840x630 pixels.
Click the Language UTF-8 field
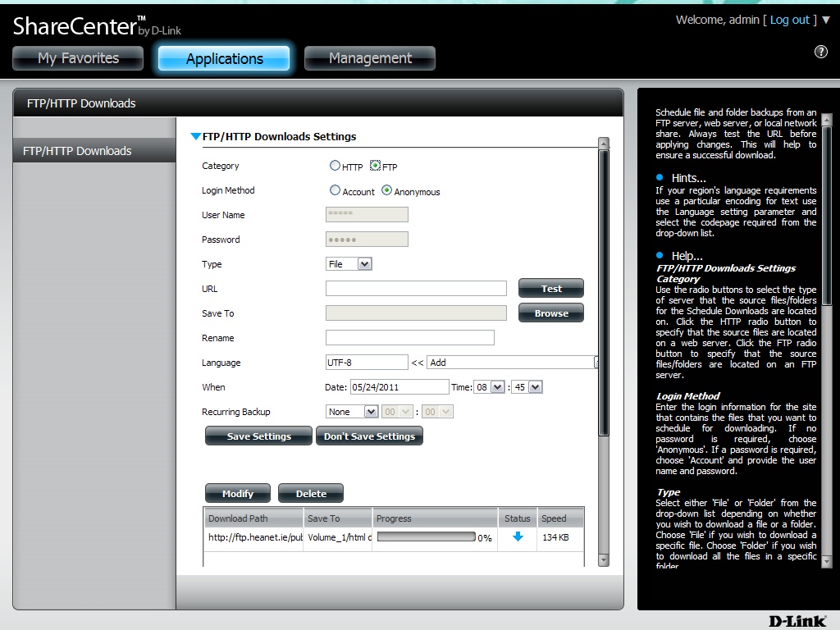tap(367, 362)
